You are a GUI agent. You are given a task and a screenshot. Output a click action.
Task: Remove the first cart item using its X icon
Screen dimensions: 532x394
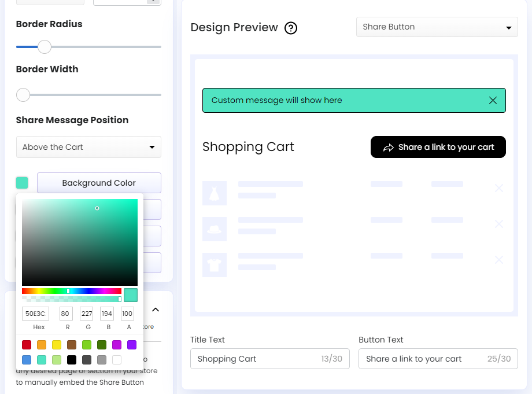[498, 188]
